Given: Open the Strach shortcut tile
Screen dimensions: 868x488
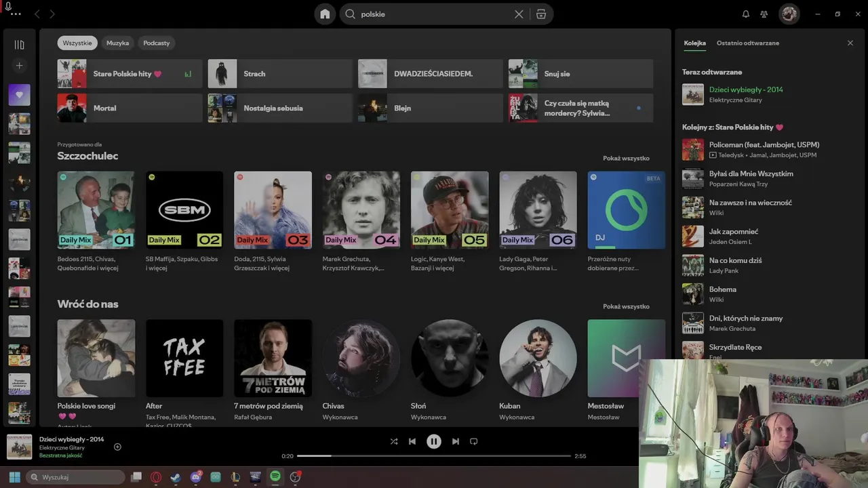Looking at the screenshot, I should click(280, 74).
